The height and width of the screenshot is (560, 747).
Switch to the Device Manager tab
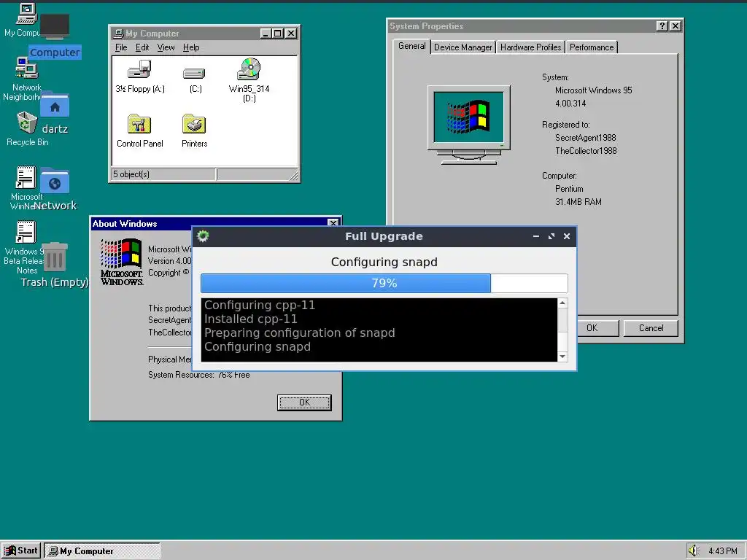462,47
